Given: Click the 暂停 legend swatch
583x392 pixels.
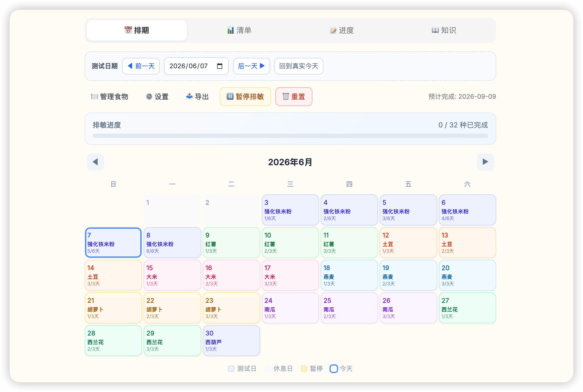Looking at the screenshot, I should pos(304,369).
